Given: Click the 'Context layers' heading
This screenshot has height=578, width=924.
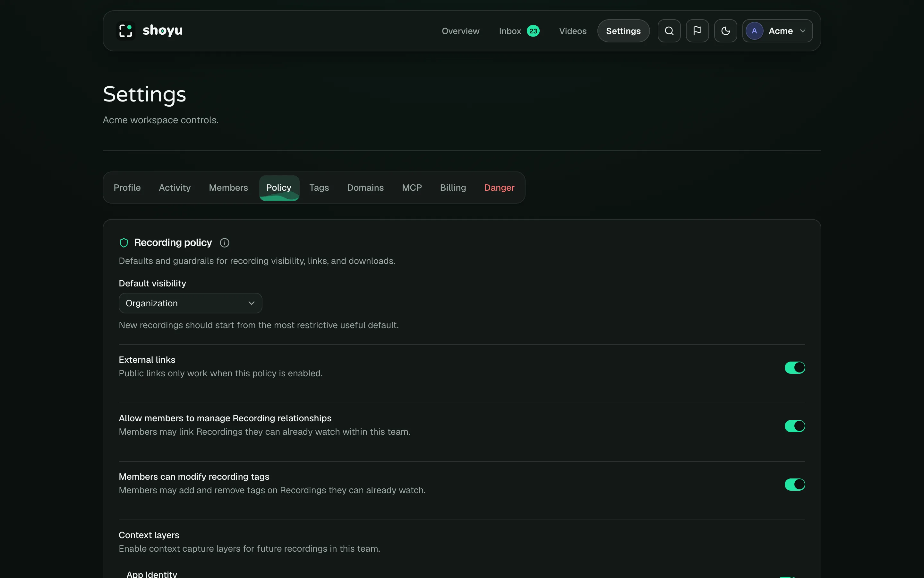Looking at the screenshot, I should tap(149, 535).
